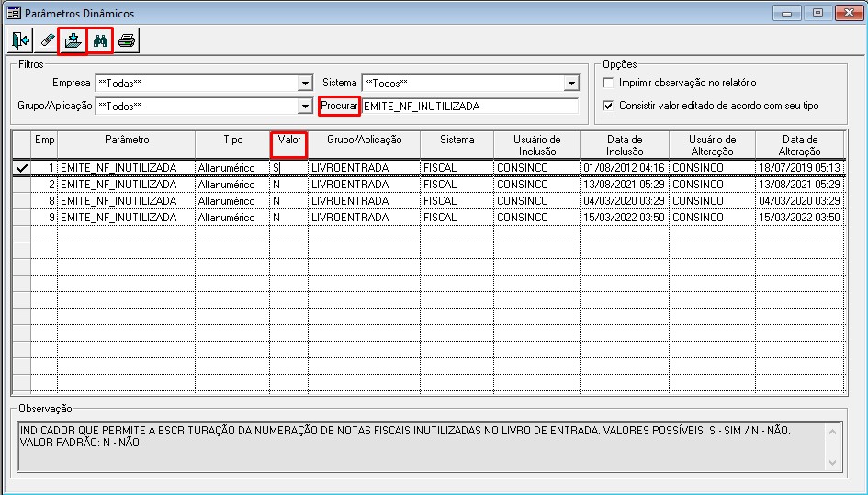Viewport: 868px width, 495px height.
Task: Click FISCAL cell in Emp 9 row
Action: click(457, 218)
